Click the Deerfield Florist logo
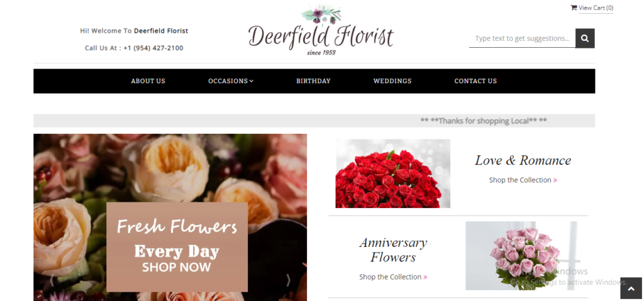 click(321, 31)
